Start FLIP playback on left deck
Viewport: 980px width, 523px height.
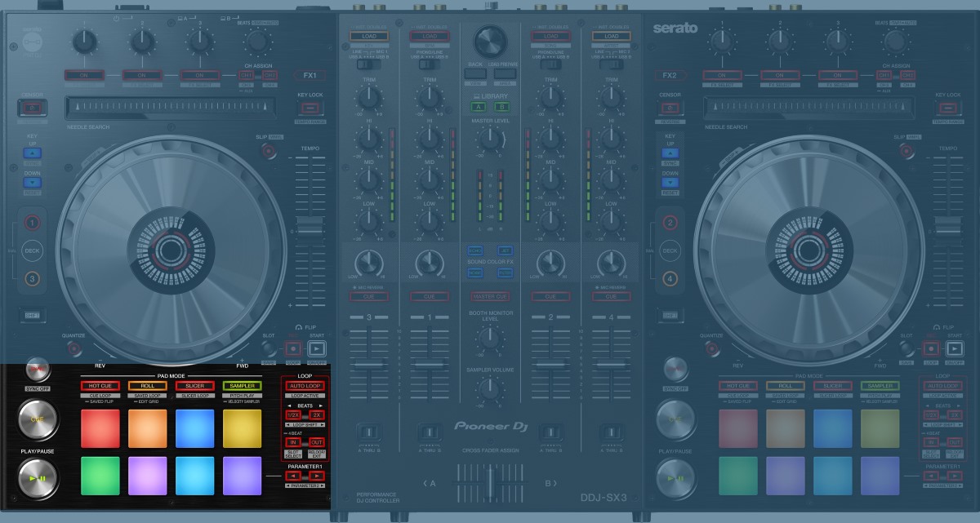pos(316,348)
